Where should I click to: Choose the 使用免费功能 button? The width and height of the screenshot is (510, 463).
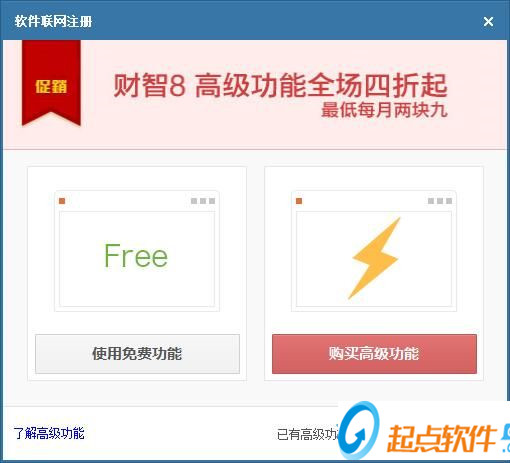(137, 354)
